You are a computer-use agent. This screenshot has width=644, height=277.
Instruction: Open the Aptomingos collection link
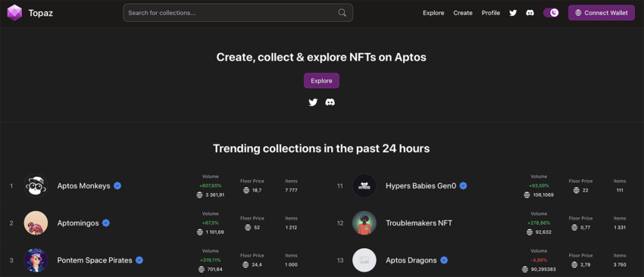(78, 223)
